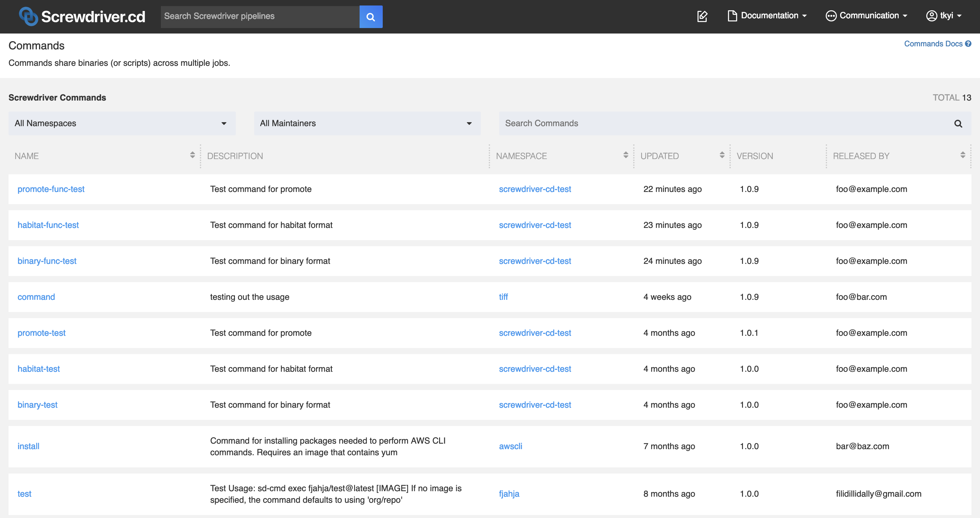Select the fjahja namespace link
Viewport: 980px width, 518px height.
[509, 494]
